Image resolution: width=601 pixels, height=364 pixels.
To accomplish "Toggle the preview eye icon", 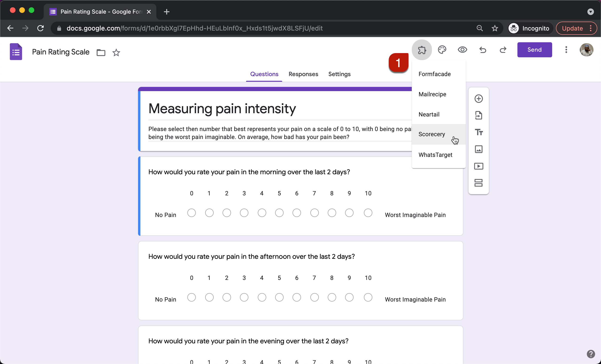I will tap(462, 49).
